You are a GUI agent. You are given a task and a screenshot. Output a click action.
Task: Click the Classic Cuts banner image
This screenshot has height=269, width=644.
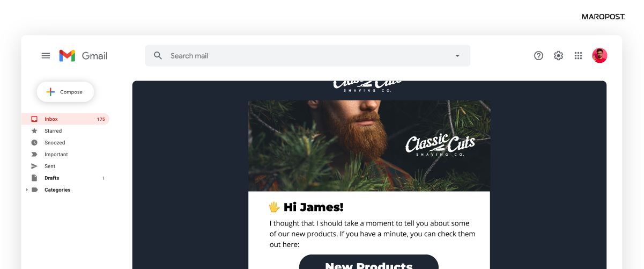pyautogui.click(x=369, y=146)
